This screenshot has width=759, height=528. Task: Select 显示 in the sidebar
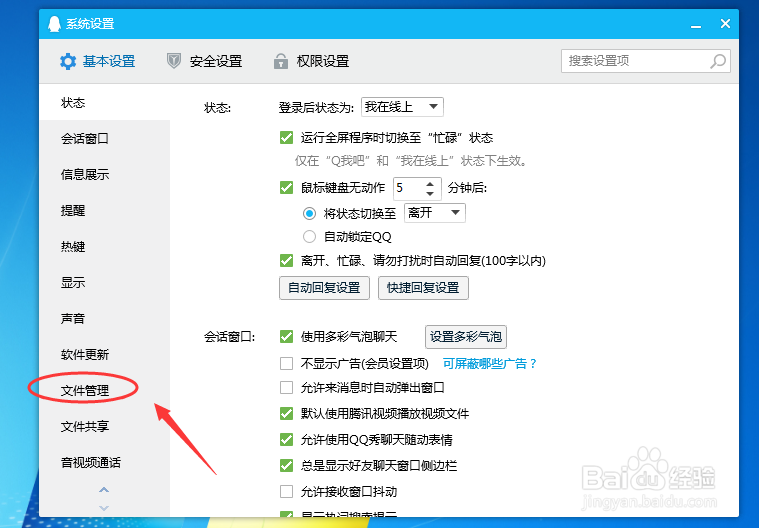coord(104,282)
